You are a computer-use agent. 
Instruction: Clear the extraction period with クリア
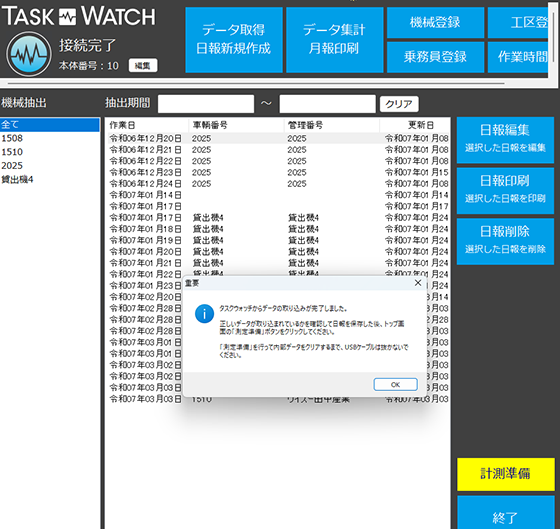(x=399, y=104)
